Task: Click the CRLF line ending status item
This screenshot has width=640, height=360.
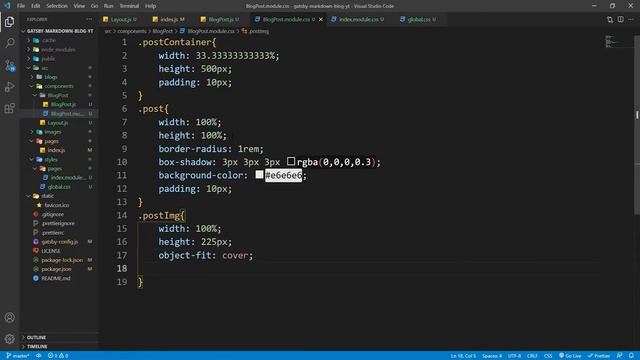Action: coord(532,356)
